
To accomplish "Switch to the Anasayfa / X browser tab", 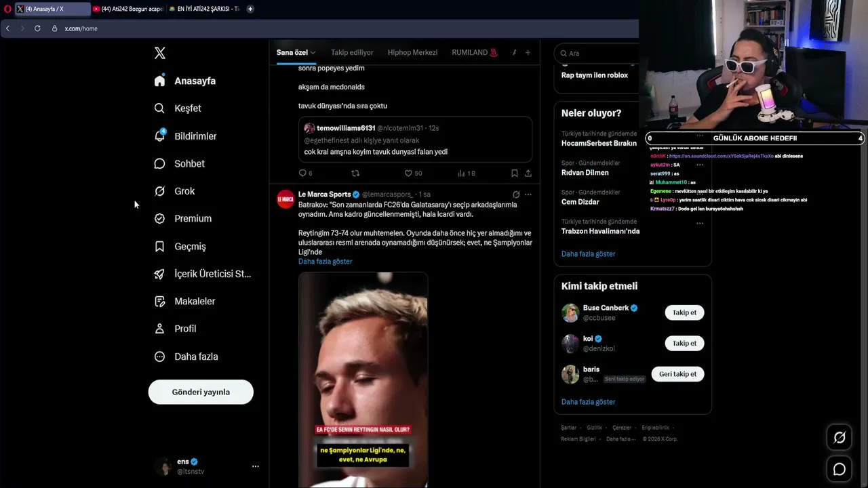I will 52,9.
